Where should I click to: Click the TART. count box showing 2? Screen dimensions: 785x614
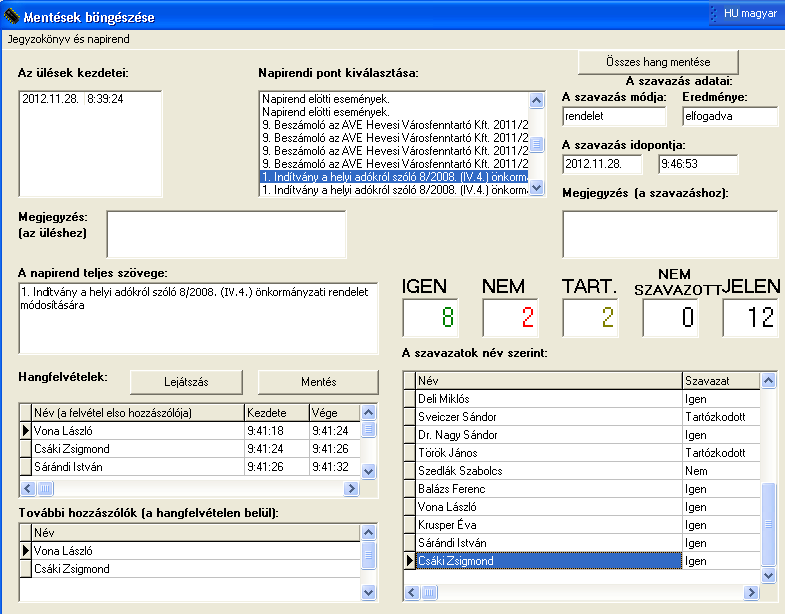591,318
